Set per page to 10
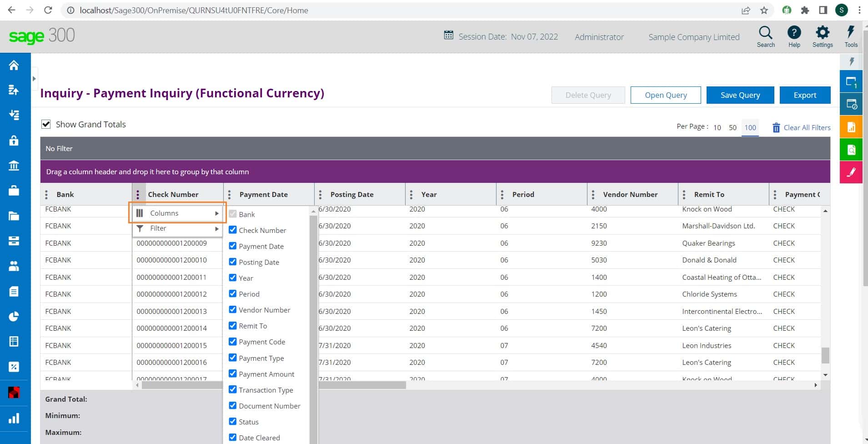Viewport: 868px width, 444px height. [x=717, y=128]
